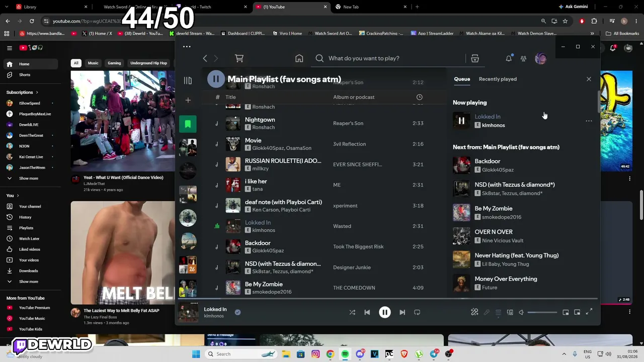Screen dimensions: 644x362
Task: Open the Took The Biggest Risk album link
Action: [358, 246]
